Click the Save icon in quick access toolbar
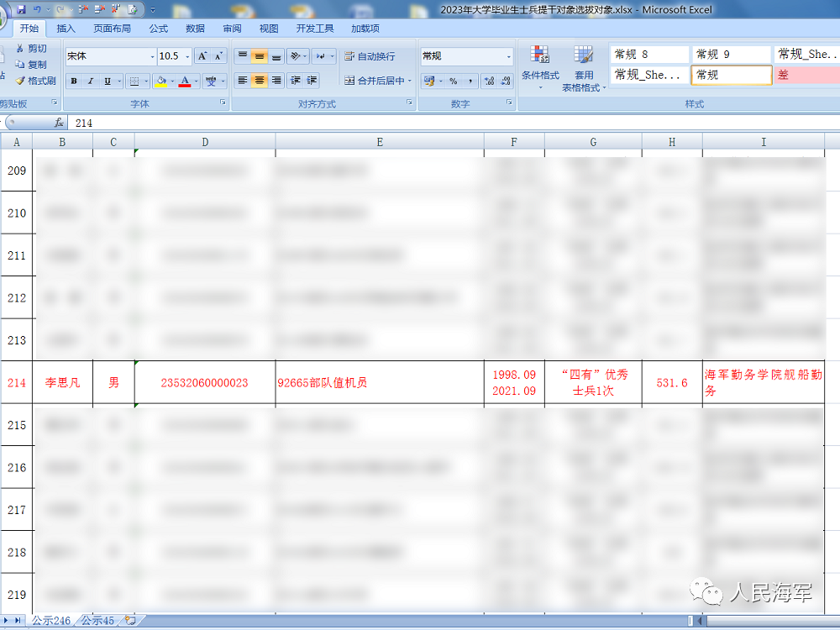 point(19,9)
